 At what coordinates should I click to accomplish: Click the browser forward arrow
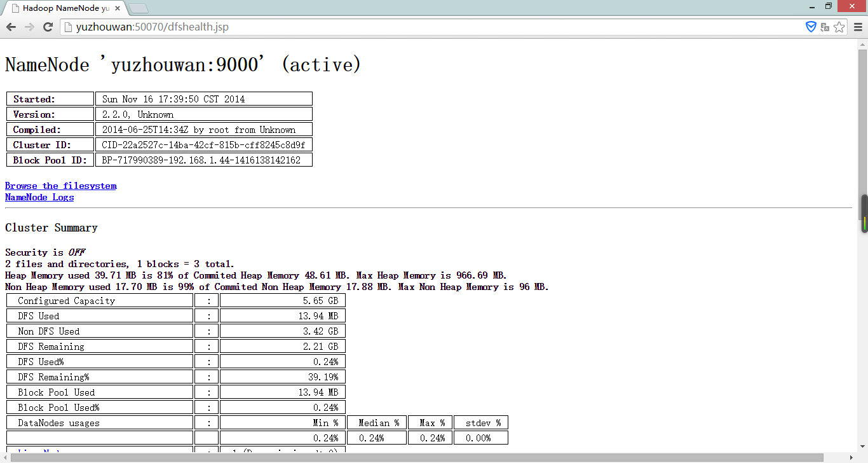[29, 27]
